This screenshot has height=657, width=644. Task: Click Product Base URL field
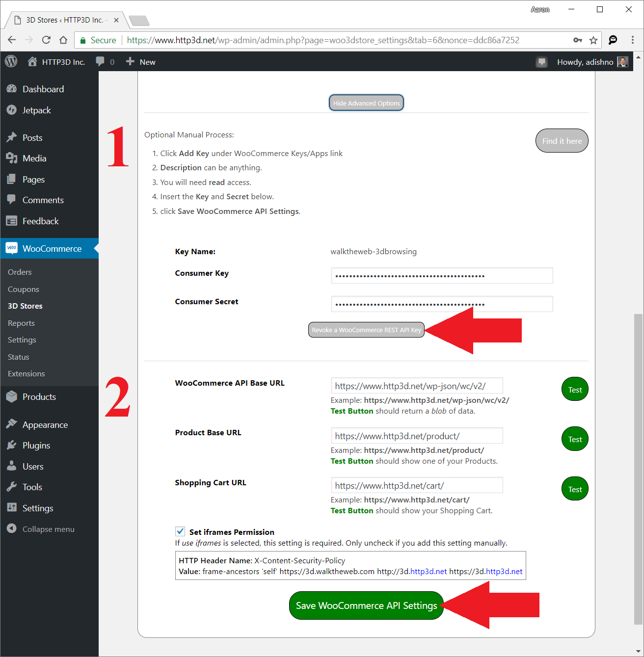[x=417, y=436]
